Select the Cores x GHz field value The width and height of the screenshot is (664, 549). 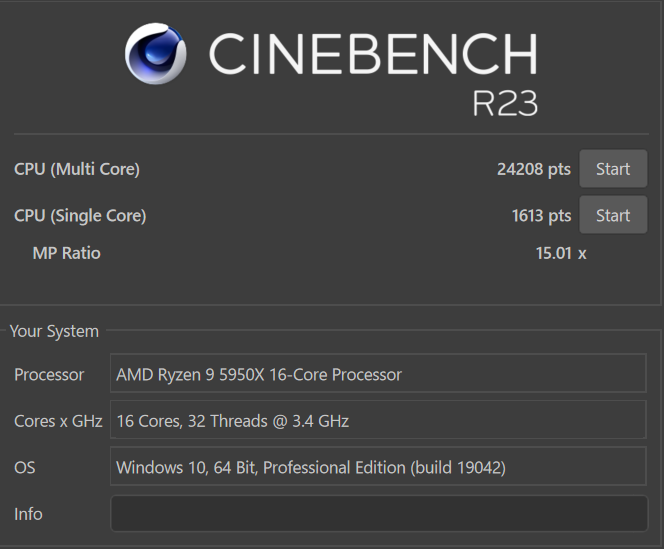click(x=378, y=420)
